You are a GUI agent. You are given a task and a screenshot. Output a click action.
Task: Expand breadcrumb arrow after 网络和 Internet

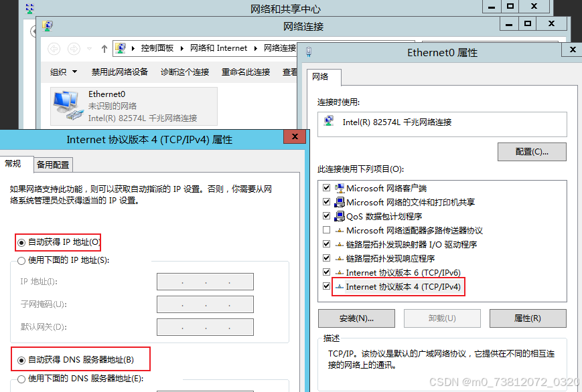point(256,48)
